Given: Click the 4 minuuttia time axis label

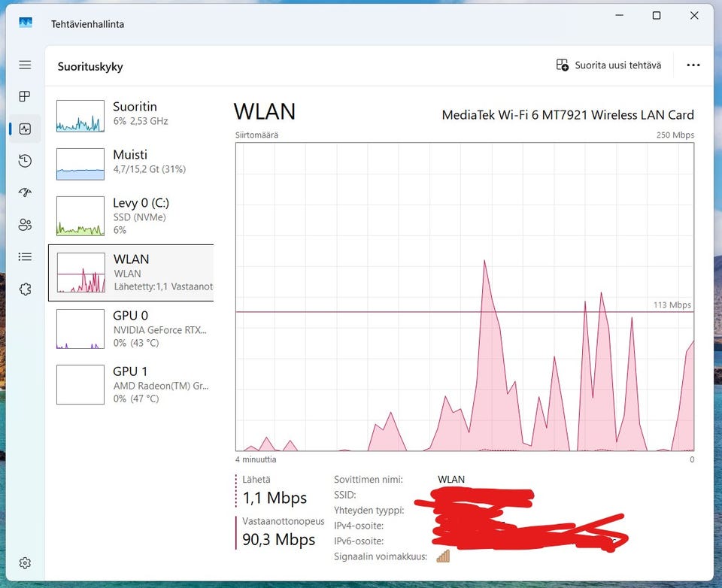Looking at the screenshot, I should 256,459.
